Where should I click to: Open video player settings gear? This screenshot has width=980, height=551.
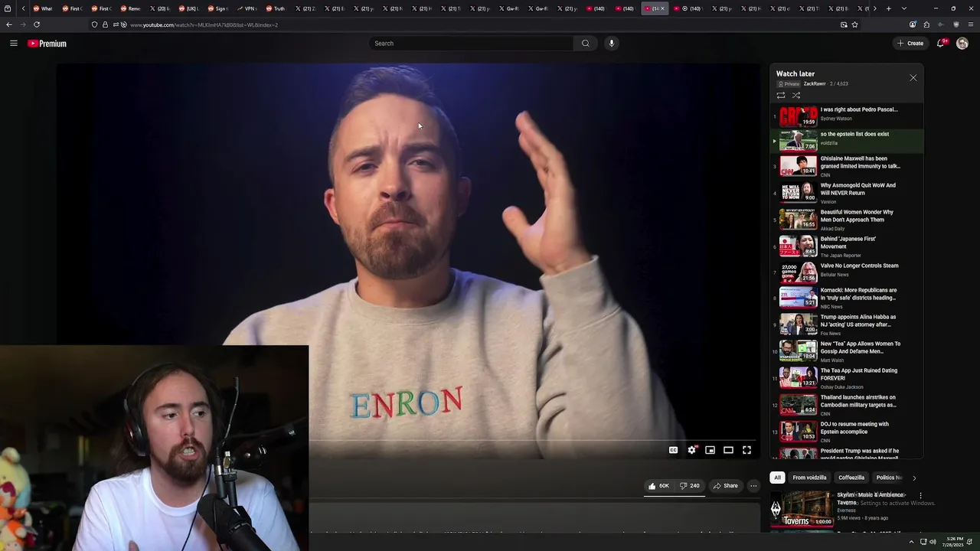pyautogui.click(x=691, y=450)
